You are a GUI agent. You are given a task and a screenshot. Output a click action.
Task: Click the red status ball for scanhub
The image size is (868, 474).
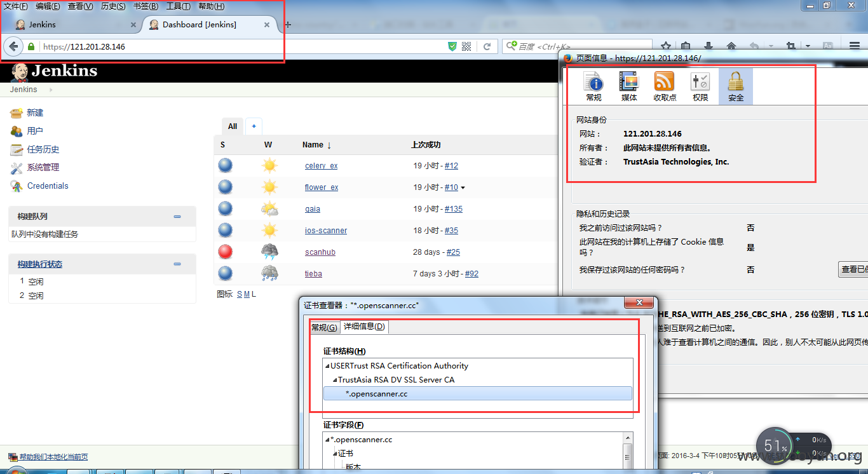click(x=226, y=252)
